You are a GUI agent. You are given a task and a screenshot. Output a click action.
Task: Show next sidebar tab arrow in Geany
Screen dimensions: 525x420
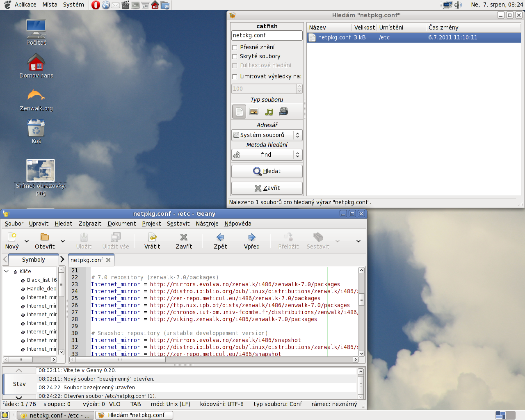click(x=62, y=259)
